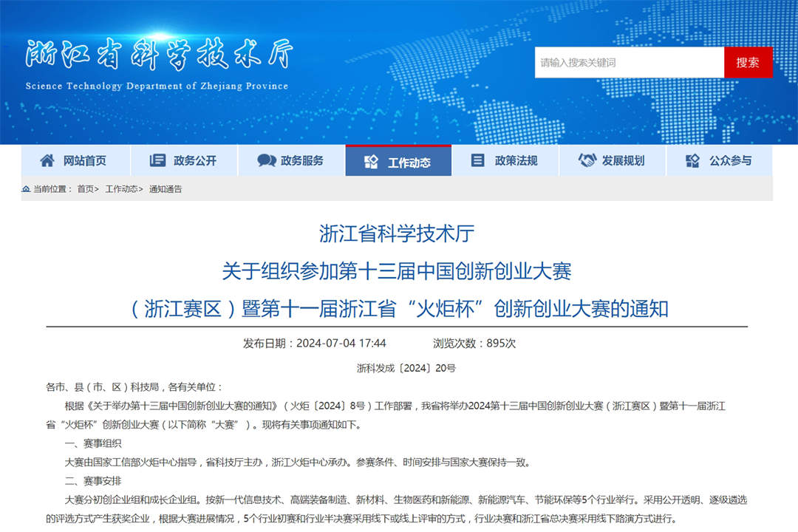Follow the 首页 breadcrumb link
The height and width of the screenshot is (532, 798).
[x=86, y=189]
